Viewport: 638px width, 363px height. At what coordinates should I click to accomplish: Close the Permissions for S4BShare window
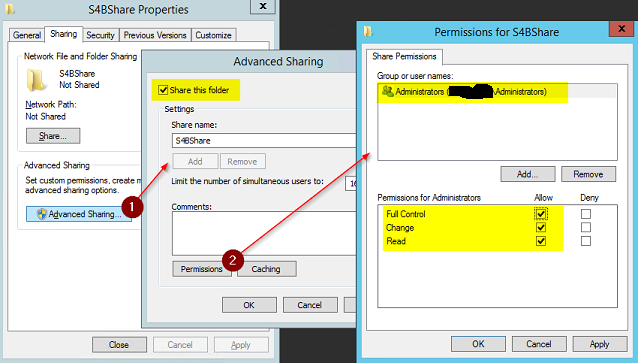click(621, 28)
